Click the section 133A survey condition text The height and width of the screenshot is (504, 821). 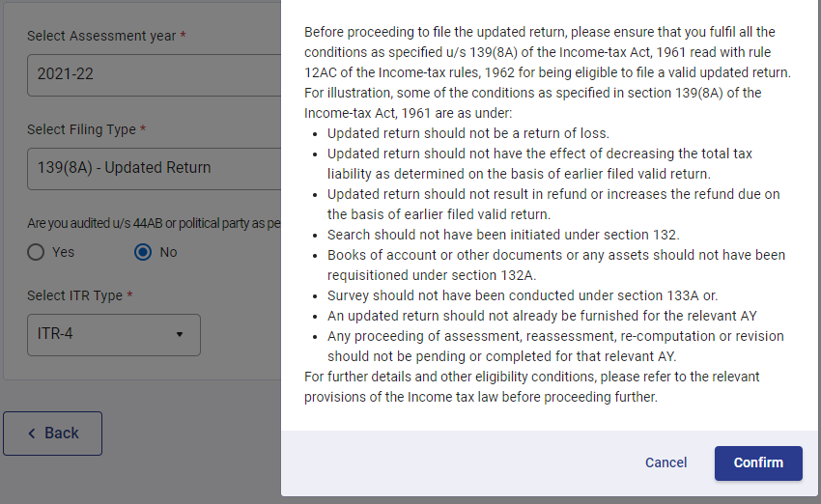click(522, 295)
